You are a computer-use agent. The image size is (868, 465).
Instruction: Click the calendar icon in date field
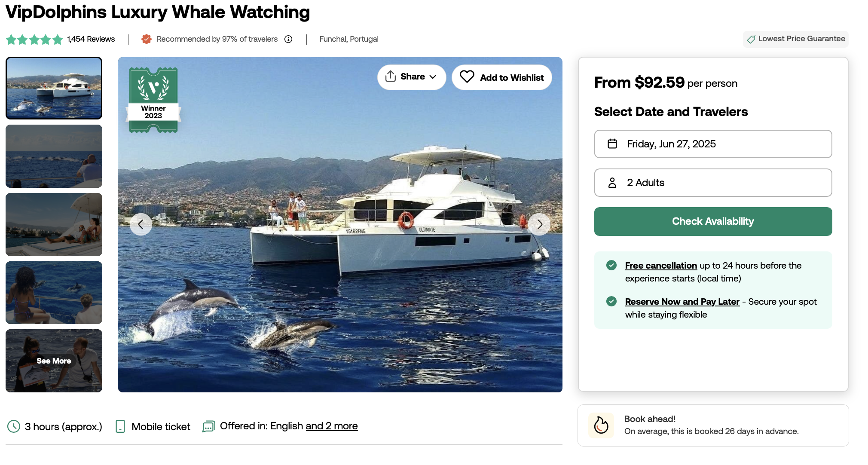[612, 144]
